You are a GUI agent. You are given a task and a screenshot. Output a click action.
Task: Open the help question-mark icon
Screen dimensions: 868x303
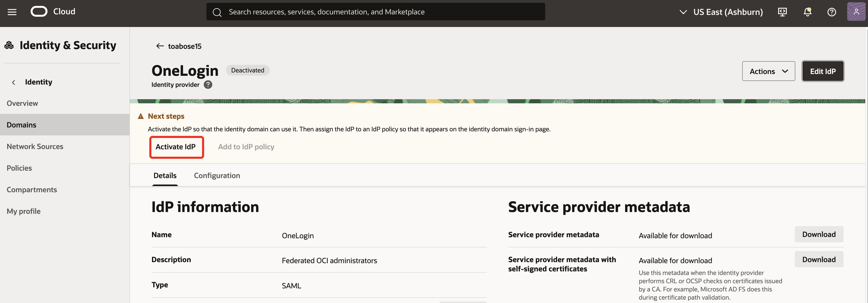click(x=832, y=12)
